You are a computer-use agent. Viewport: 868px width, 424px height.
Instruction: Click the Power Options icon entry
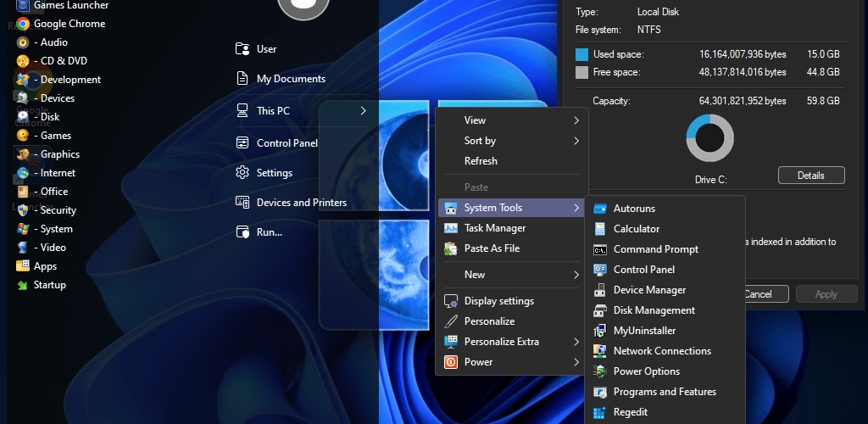point(599,371)
